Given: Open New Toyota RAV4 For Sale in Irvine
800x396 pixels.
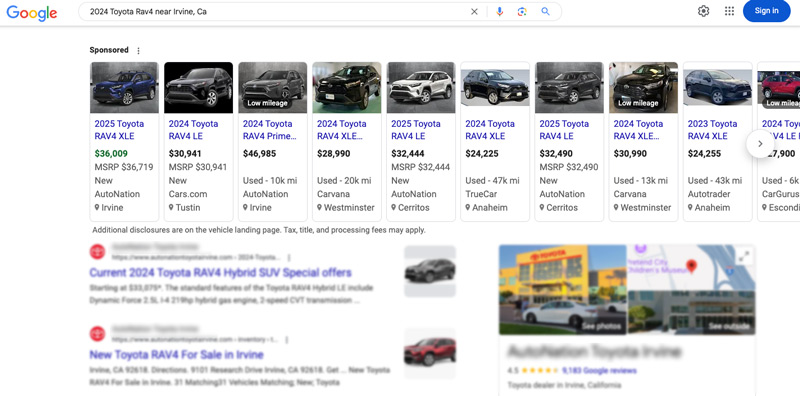Looking at the screenshot, I should (177, 355).
